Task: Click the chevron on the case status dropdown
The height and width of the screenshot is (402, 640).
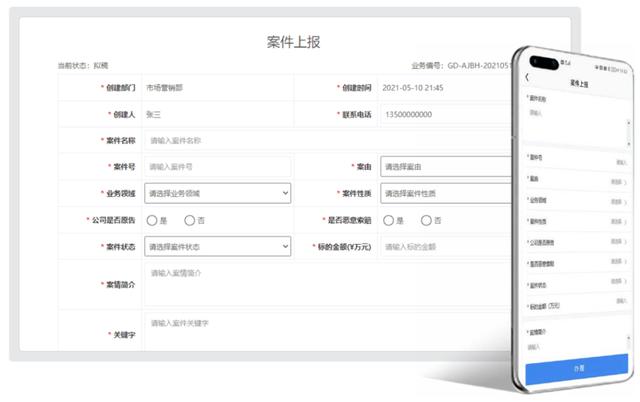Action: point(286,246)
